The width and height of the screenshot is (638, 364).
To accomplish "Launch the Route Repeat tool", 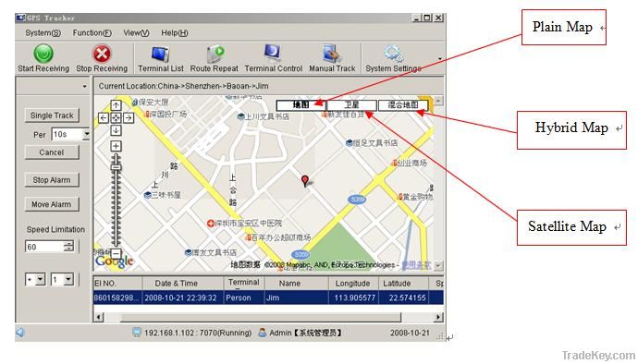I will [215, 54].
